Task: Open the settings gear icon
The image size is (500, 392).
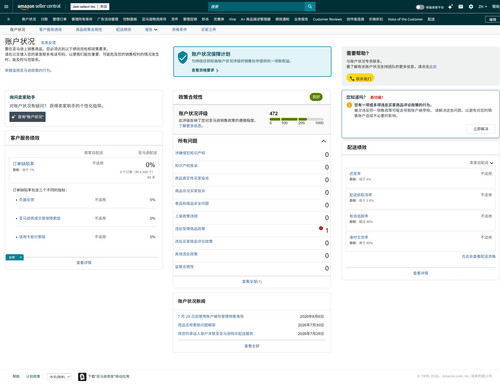Action: [x=471, y=6]
